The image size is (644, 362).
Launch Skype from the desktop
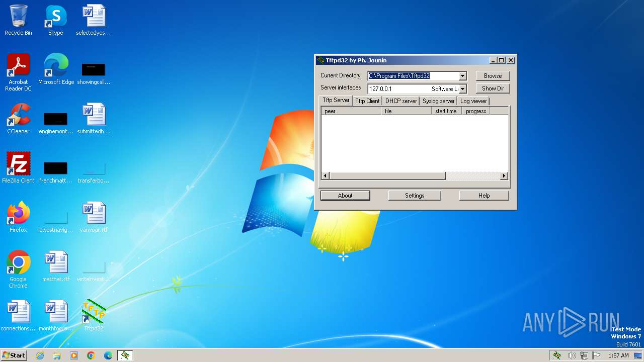click(x=56, y=20)
